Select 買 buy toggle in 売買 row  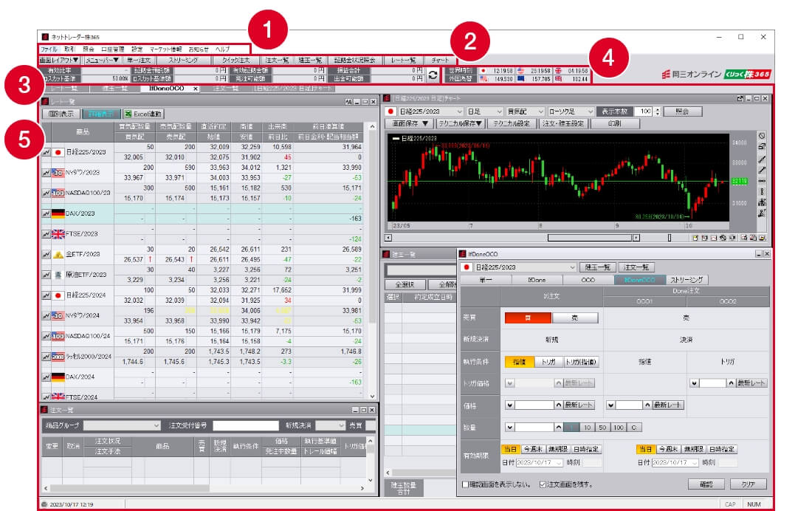528,318
